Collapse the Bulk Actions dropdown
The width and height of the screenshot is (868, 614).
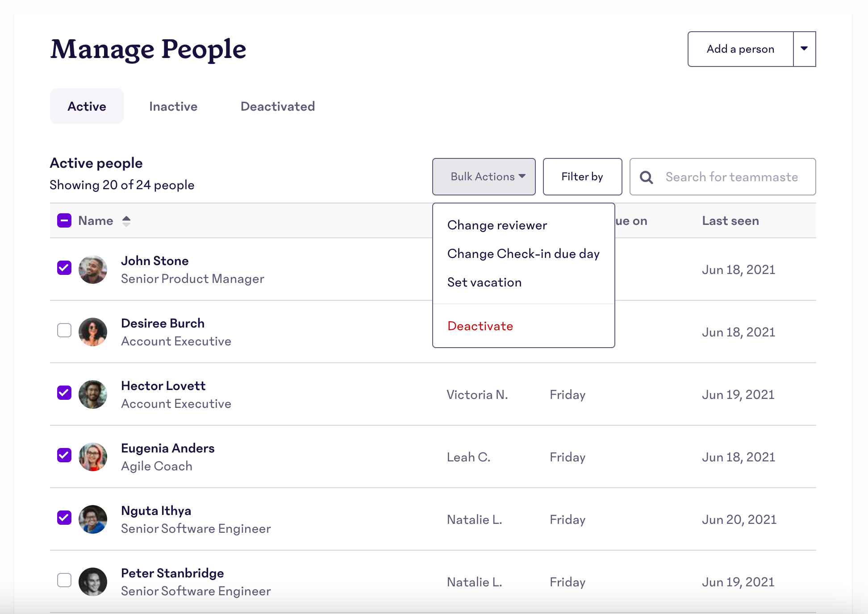pyautogui.click(x=484, y=177)
